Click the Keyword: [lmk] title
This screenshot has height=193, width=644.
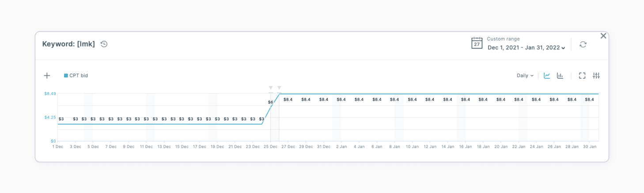(x=68, y=44)
